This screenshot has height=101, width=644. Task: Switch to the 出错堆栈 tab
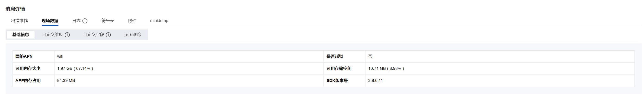pyautogui.click(x=19, y=21)
